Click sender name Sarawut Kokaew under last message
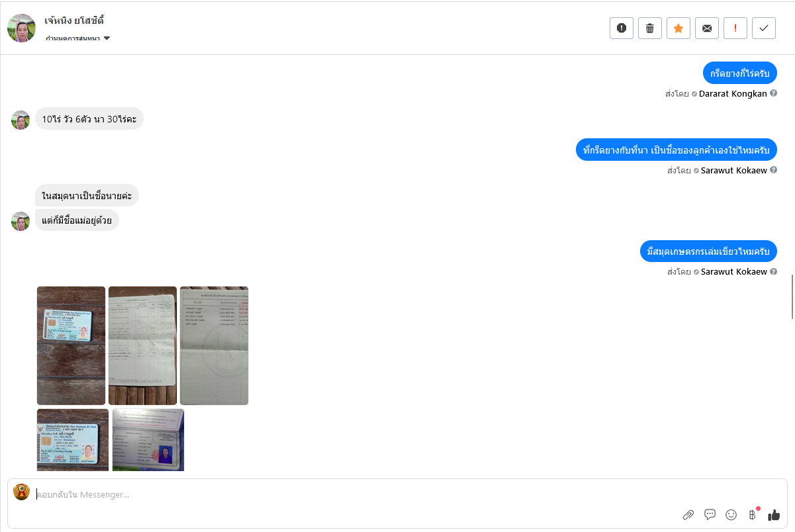 point(733,272)
